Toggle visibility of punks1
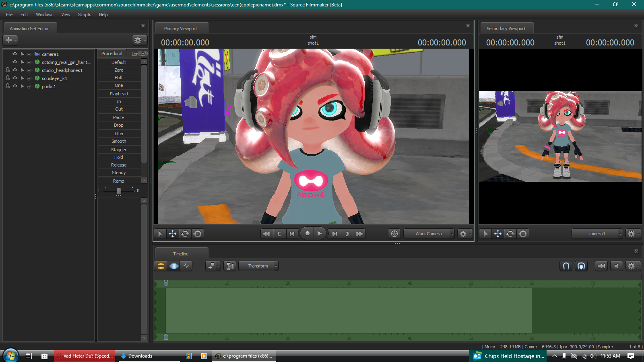 click(x=15, y=86)
